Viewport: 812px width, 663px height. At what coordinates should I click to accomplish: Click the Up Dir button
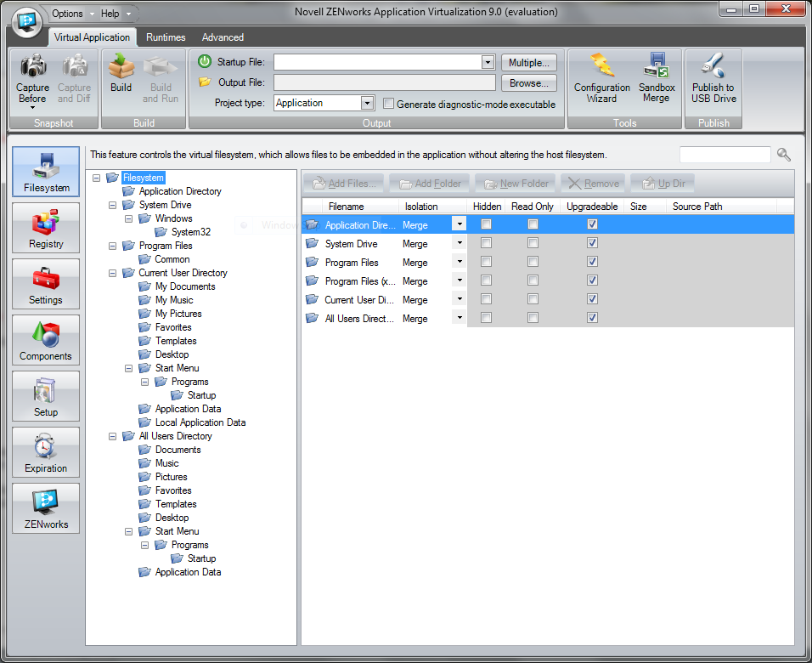[663, 184]
